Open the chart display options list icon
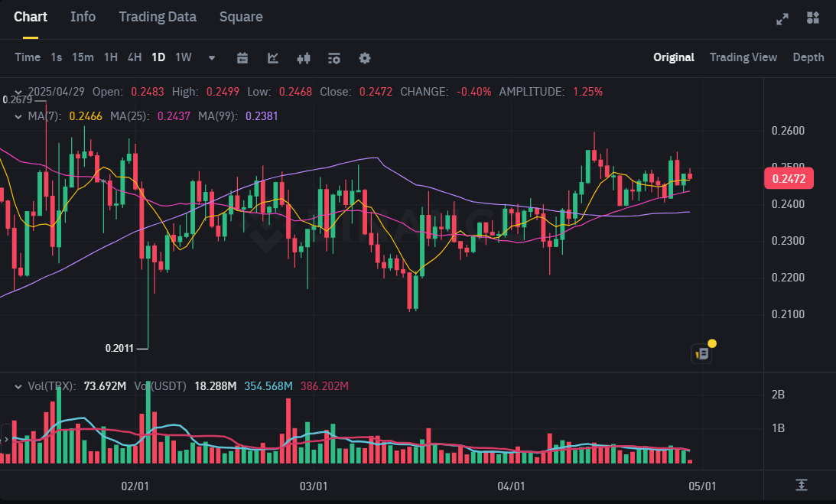The width and height of the screenshot is (836, 504). point(334,57)
